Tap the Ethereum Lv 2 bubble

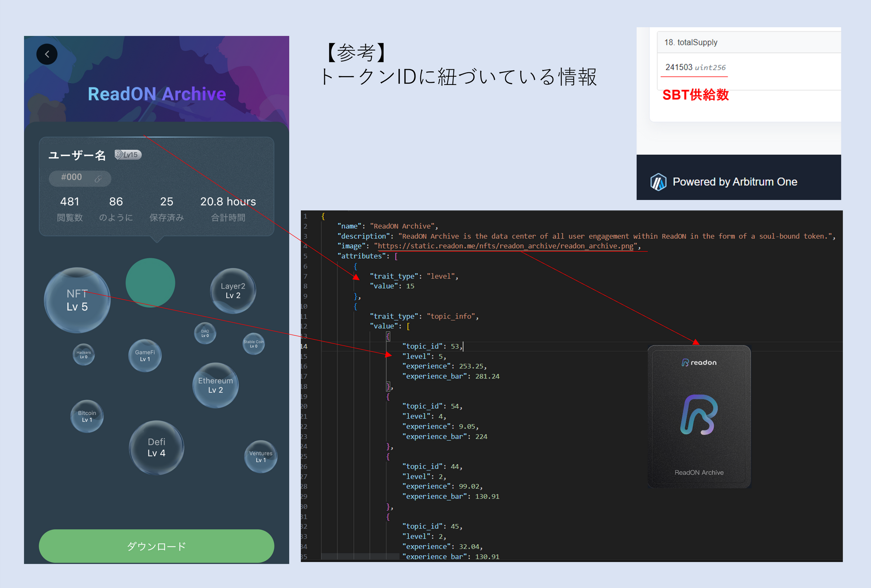(216, 385)
